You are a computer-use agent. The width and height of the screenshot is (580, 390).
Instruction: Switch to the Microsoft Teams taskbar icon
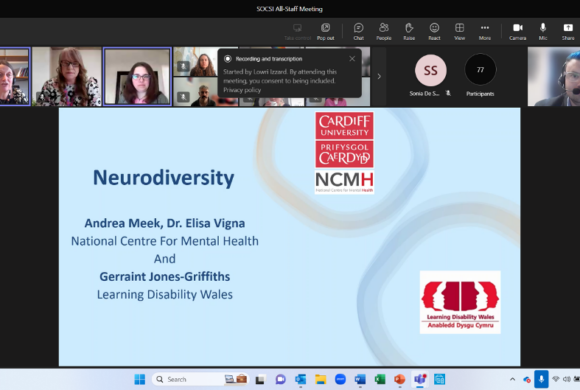click(x=420, y=379)
